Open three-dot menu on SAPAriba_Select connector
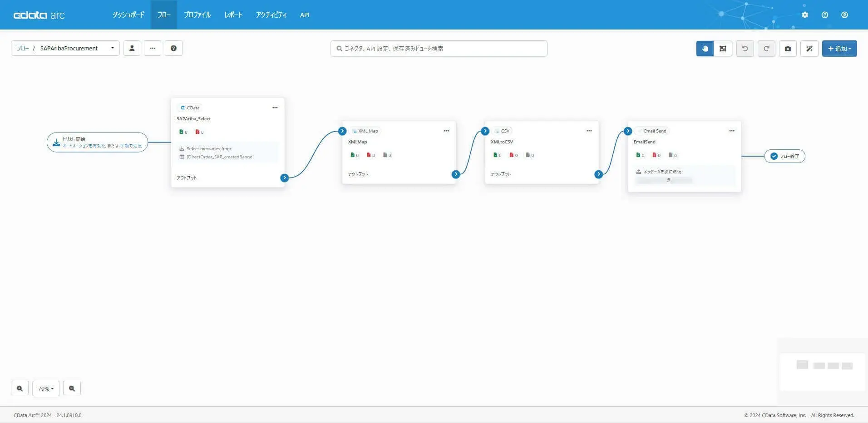The width and height of the screenshot is (868, 423). 275,108
